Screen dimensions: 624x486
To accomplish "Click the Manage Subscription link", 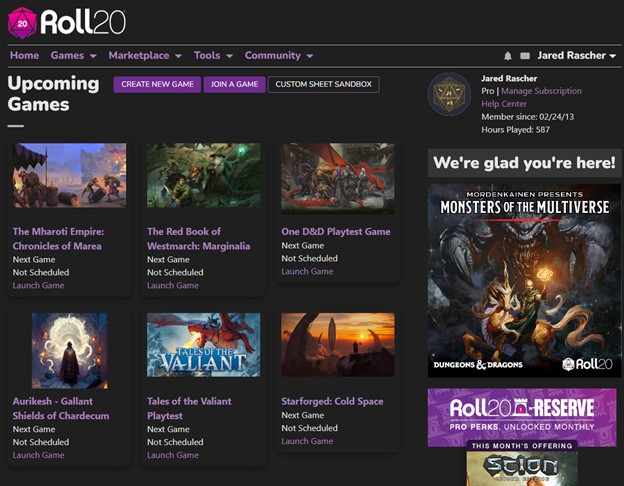I will coord(541,91).
